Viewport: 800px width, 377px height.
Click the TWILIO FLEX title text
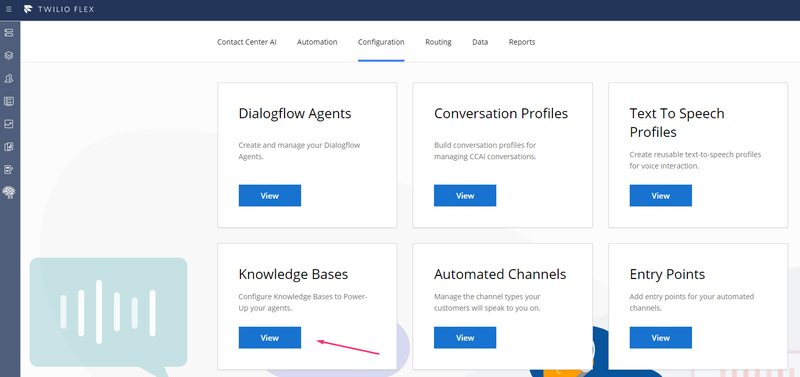(x=66, y=9)
